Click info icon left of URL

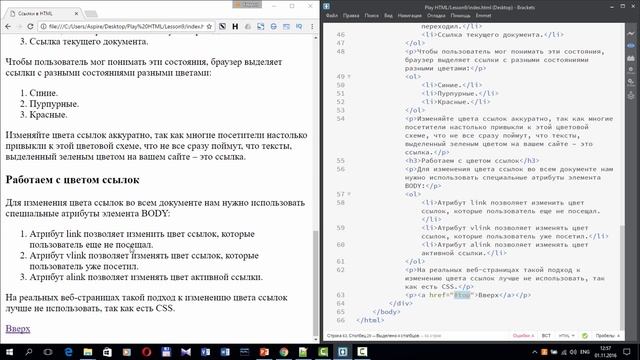click(43, 26)
